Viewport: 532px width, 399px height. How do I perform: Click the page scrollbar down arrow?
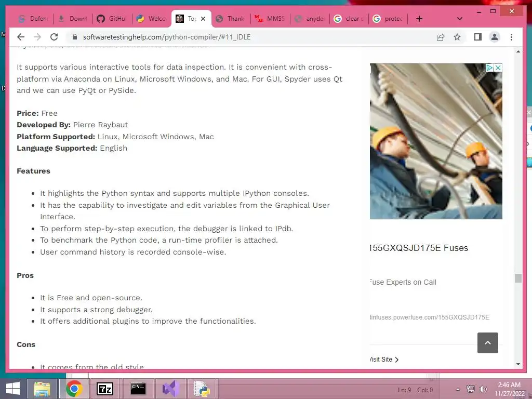(518, 364)
